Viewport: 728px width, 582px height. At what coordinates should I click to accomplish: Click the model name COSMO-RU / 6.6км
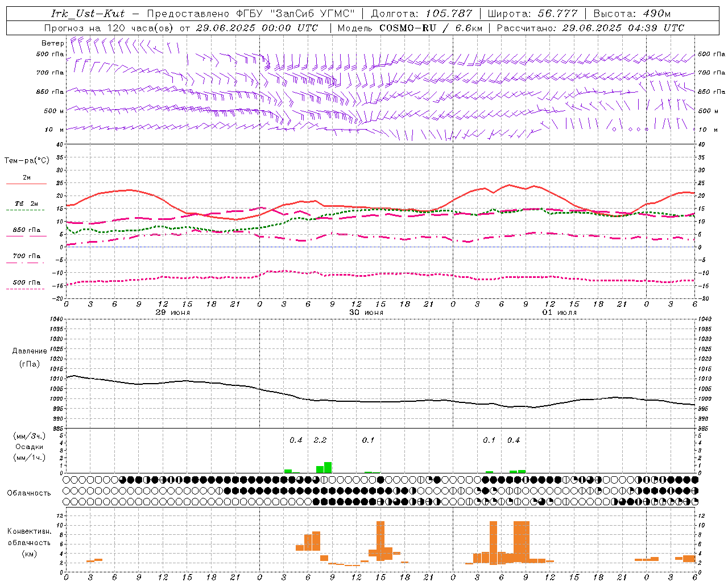(x=431, y=28)
